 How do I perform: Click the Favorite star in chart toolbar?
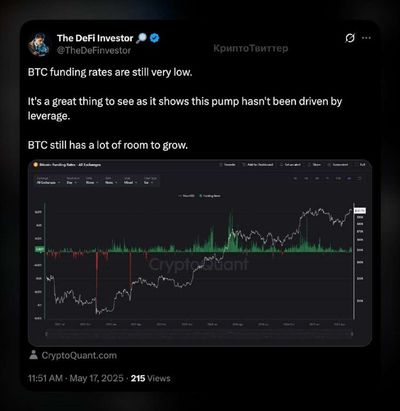point(227,165)
